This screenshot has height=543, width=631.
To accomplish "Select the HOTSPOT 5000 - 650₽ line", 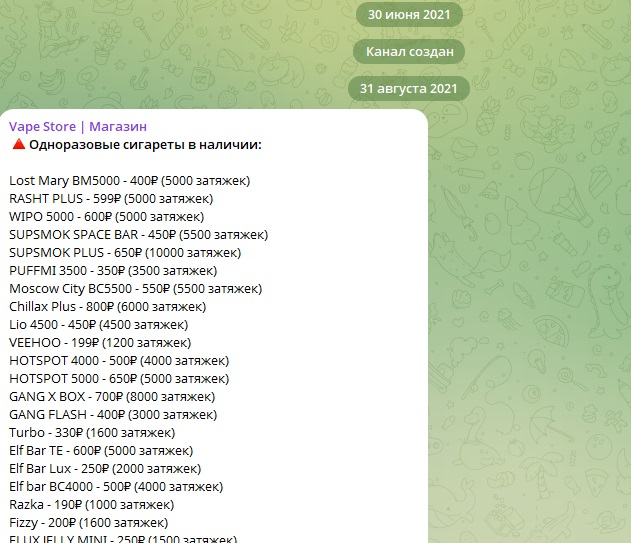I will 119,379.
